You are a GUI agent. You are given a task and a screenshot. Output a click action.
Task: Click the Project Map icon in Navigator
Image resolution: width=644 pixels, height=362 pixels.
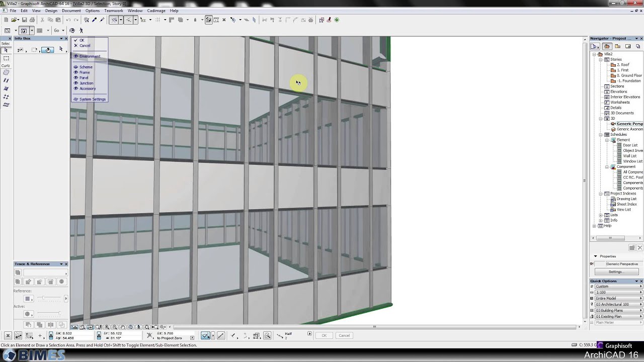tap(607, 46)
